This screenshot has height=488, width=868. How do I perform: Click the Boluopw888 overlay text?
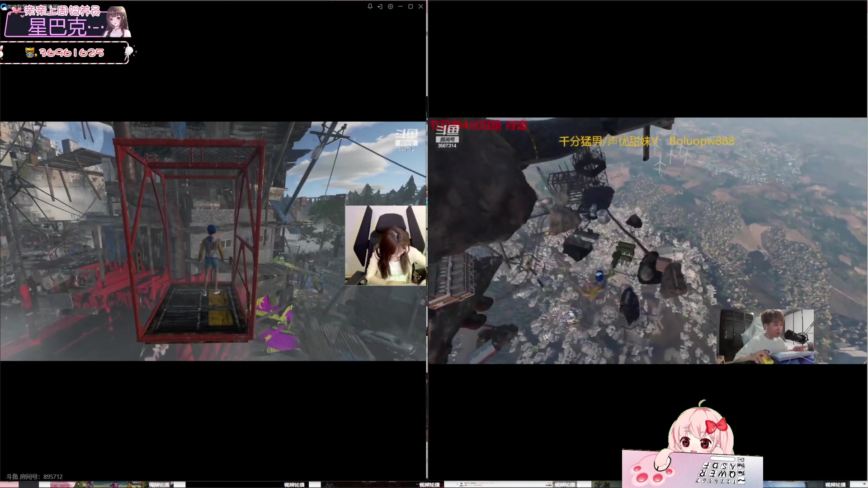point(702,141)
